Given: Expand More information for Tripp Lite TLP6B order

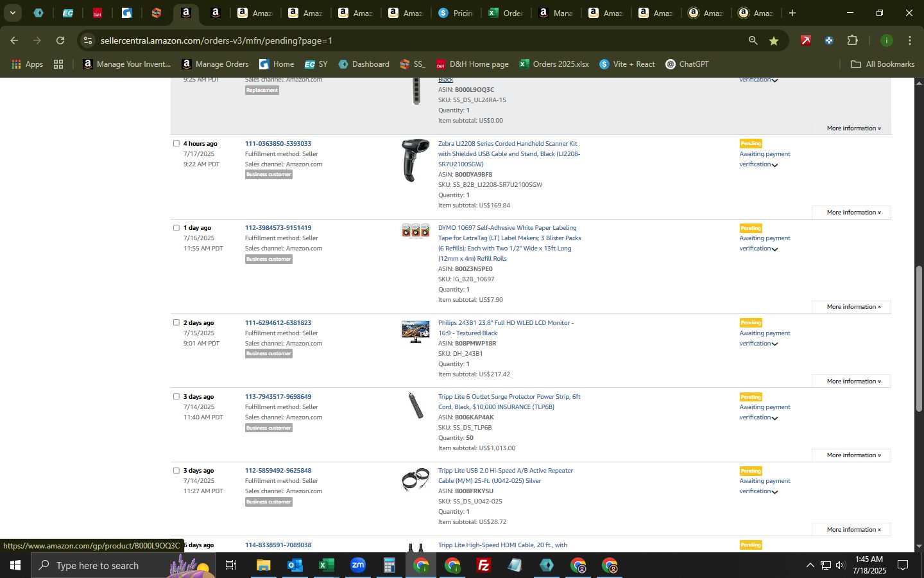Looking at the screenshot, I should pyautogui.click(x=851, y=455).
